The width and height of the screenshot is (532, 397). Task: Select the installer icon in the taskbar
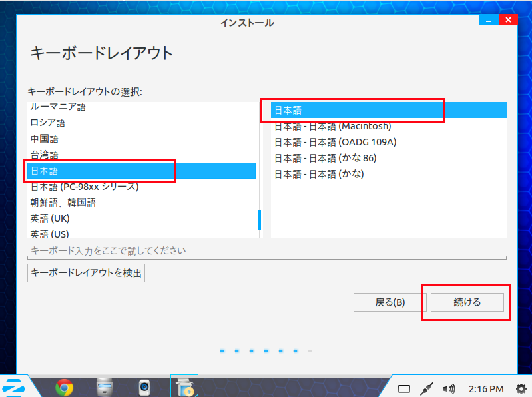[x=184, y=387]
